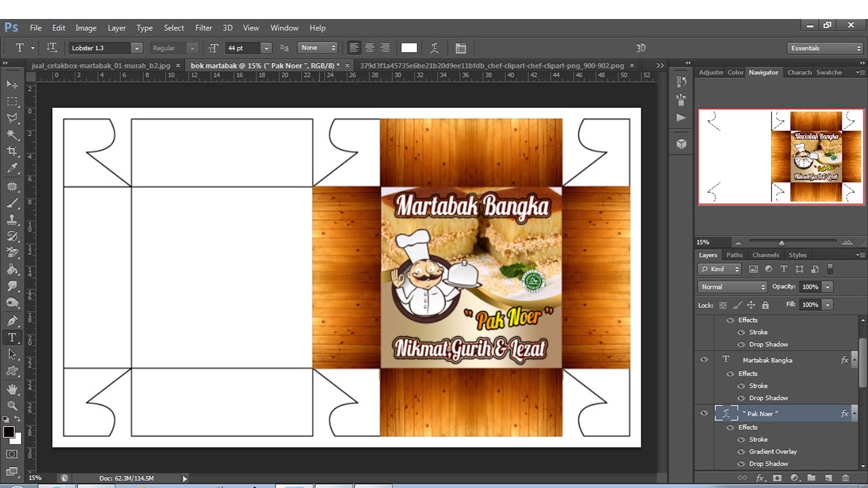This screenshot has width=868, height=488.
Task: Select the Pen tool
Action: pos(12,321)
